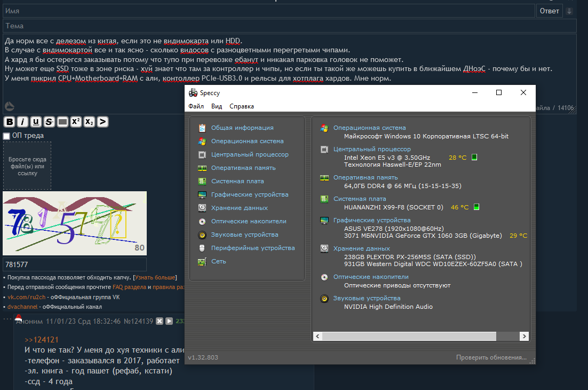Click Windows flag icon in summary panel
Image resolution: width=588 pixels, height=390 pixels.
[x=324, y=128]
